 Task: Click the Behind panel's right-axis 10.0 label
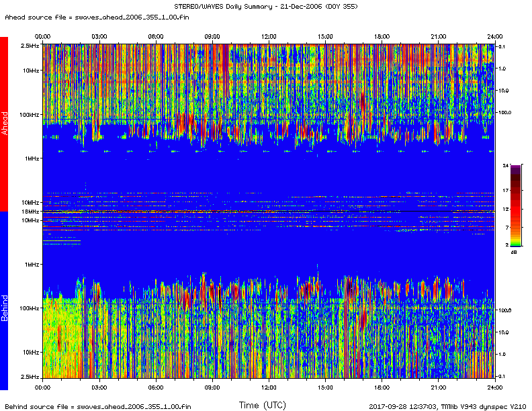point(503,332)
